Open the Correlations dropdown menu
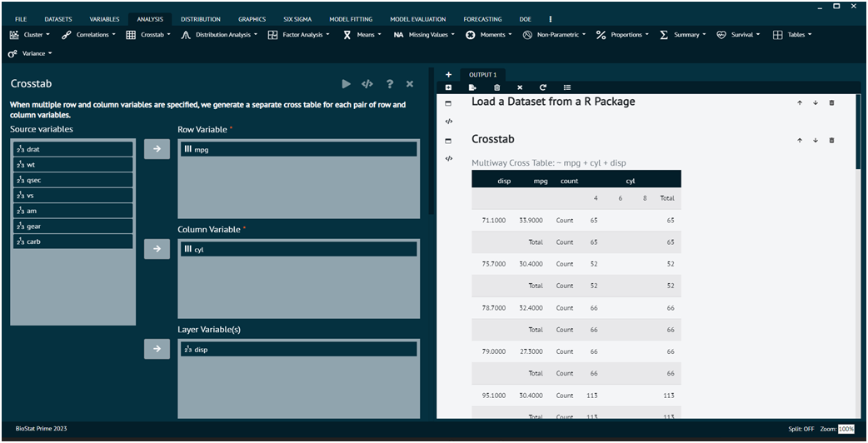Screen dimensions: 868x443 (88, 35)
